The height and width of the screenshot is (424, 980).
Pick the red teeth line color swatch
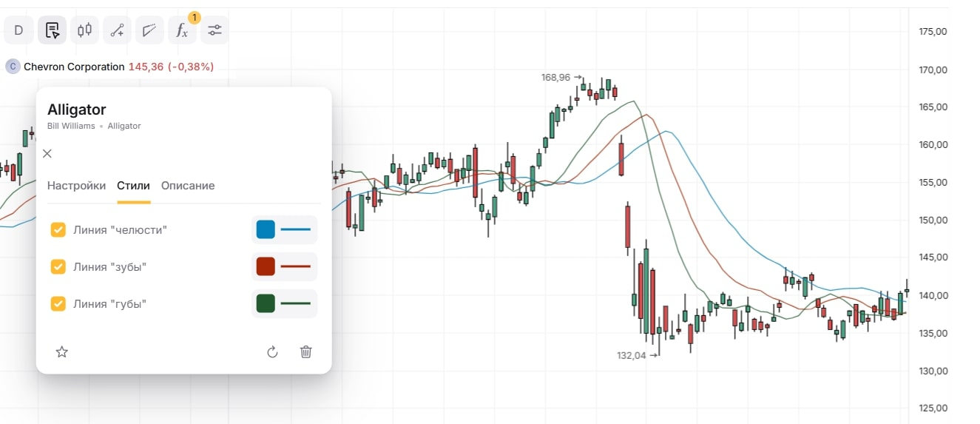(266, 267)
